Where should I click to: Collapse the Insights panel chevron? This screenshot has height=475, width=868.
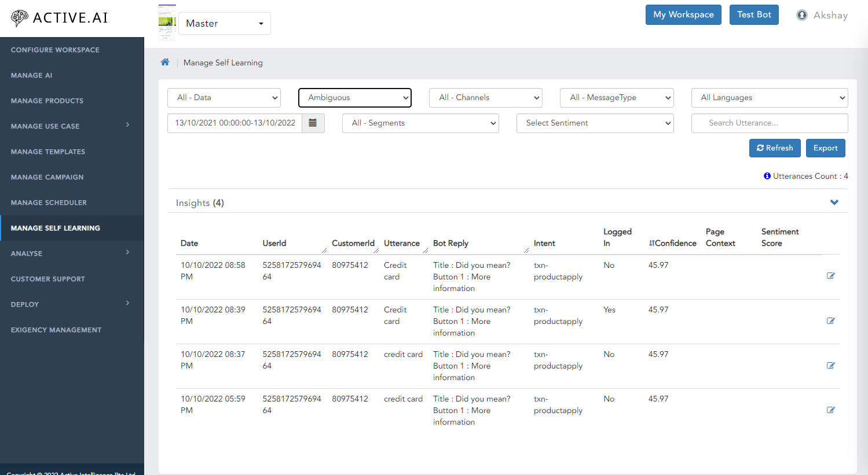[x=834, y=202]
